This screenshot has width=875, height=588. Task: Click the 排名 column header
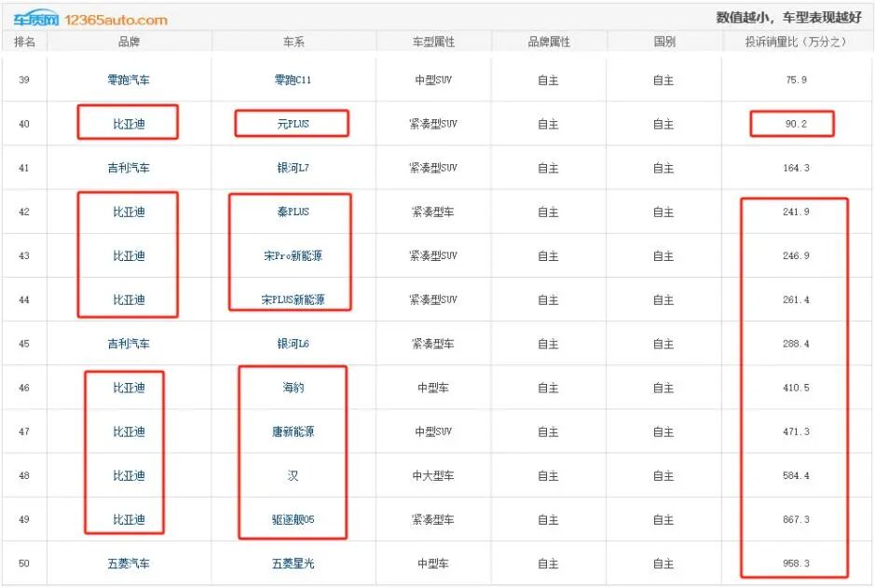[24, 42]
